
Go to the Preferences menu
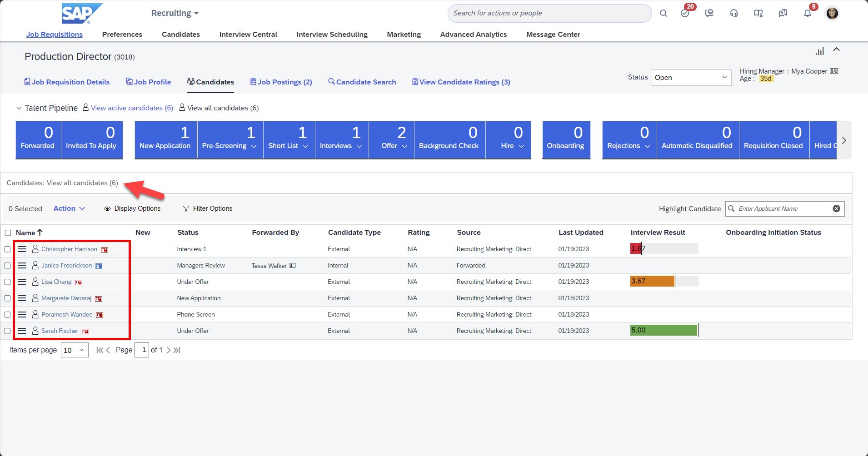122,34
